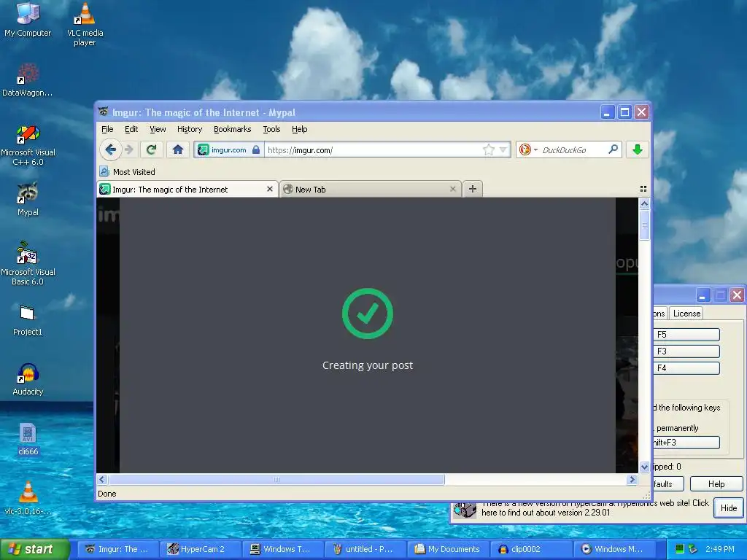Select the Audacity desktop shortcut
The width and height of the screenshot is (747, 560).
click(x=28, y=379)
